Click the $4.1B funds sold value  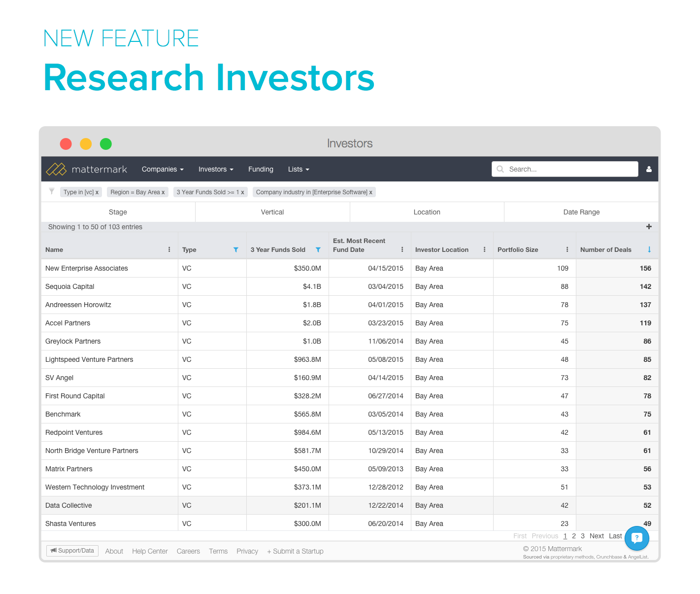point(312,286)
